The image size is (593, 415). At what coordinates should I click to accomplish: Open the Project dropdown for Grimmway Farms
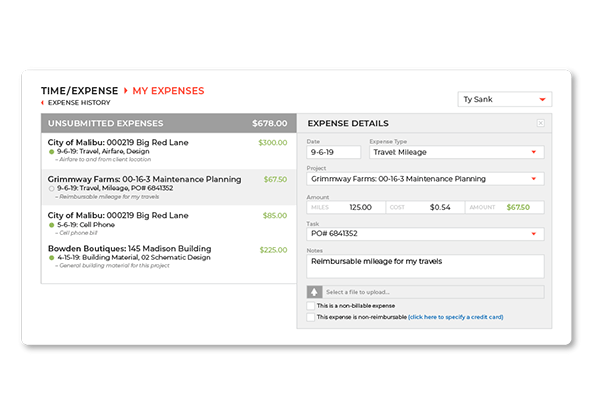tap(425, 179)
